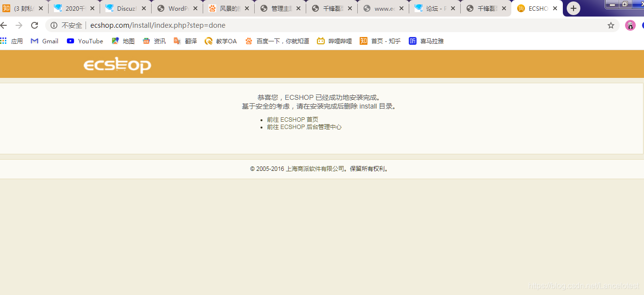Close the (3 封私信 tab
The image size is (644, 295).
click(x=41, y=8)
